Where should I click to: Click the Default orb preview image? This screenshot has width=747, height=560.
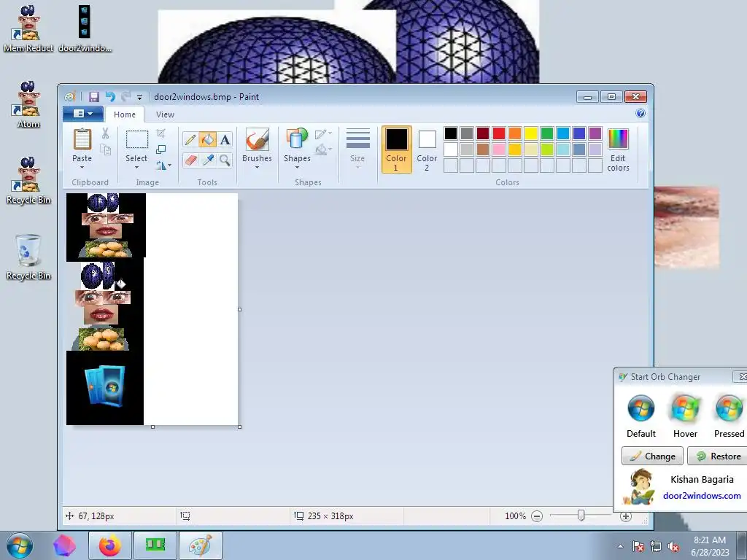click(641, 408)
